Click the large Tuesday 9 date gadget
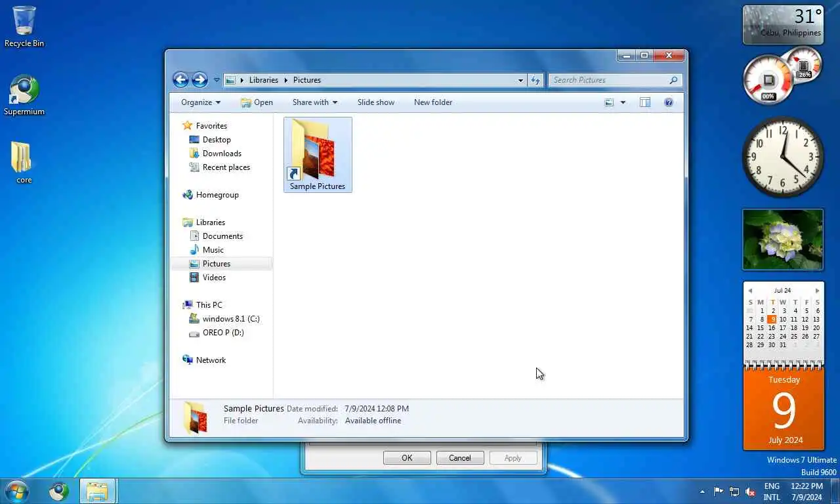 coord(784,409)
